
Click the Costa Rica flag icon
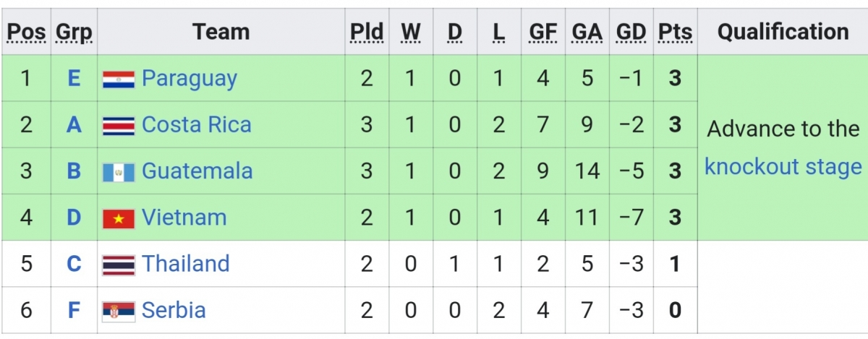[x=119, y=126]
